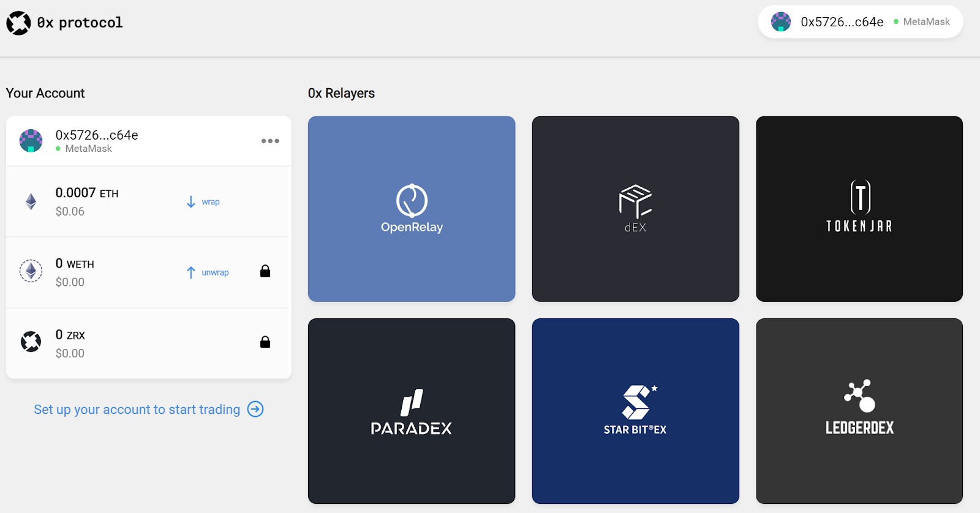
Task: Click the 0x5726...c64e address in account card
Action: click(x=97, y=135)
